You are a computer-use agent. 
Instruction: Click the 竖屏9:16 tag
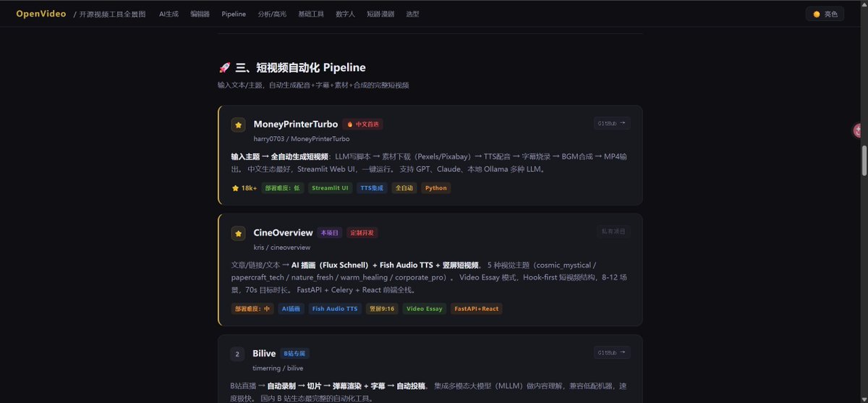tap(382, 309)
